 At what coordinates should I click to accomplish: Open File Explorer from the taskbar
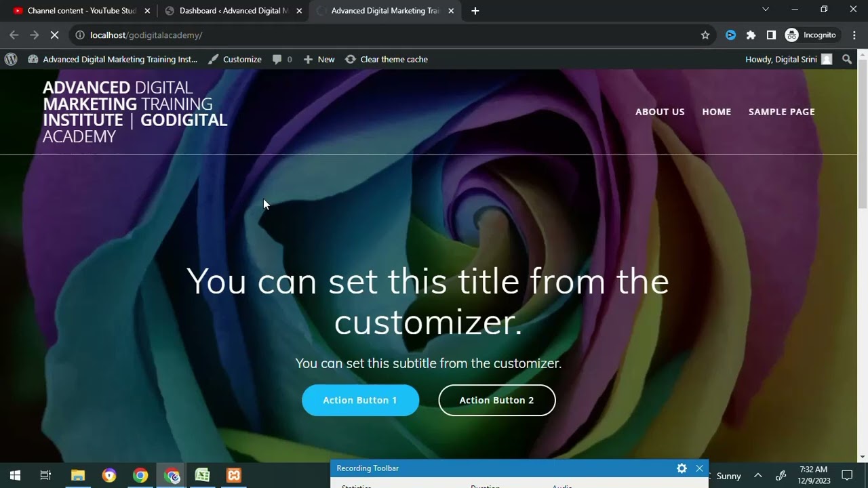tap(78, 476)
